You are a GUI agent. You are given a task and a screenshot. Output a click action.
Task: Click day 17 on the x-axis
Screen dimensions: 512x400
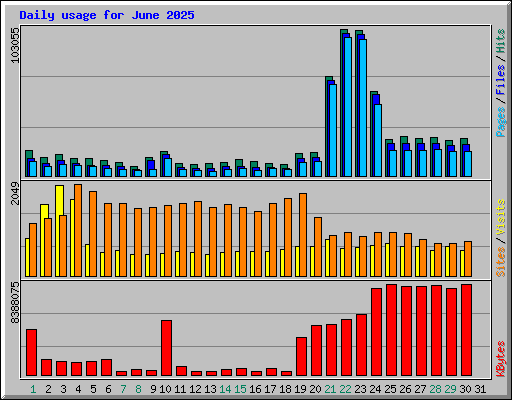(270, 389)
